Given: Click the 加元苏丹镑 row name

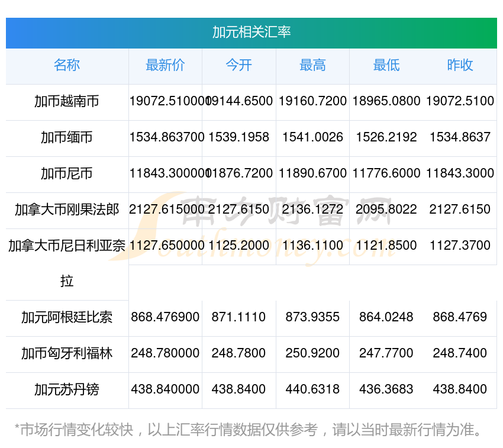Looking at the screenshot, I should [67, 389].
